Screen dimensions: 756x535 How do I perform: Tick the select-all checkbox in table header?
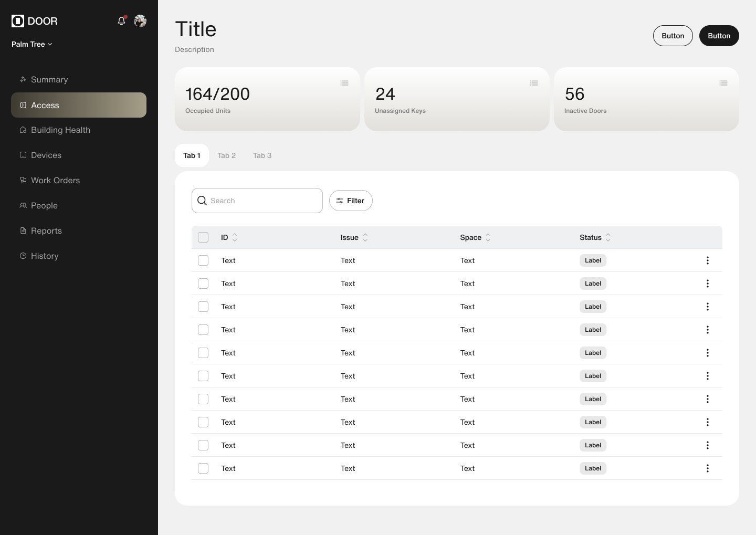point(203,237)
